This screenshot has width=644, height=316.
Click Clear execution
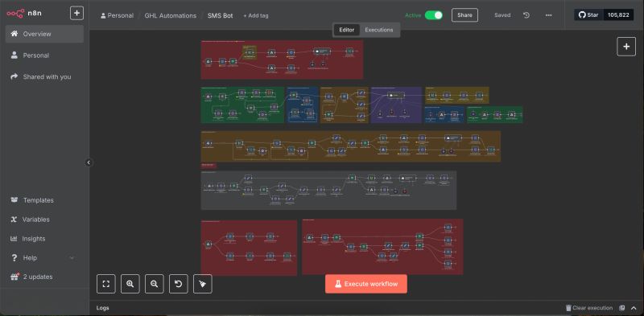coord(589,308)
